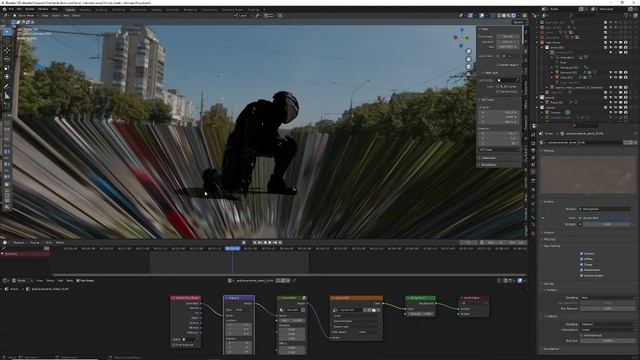Switch viewport to Rendered shading

(x=513, y=16)
